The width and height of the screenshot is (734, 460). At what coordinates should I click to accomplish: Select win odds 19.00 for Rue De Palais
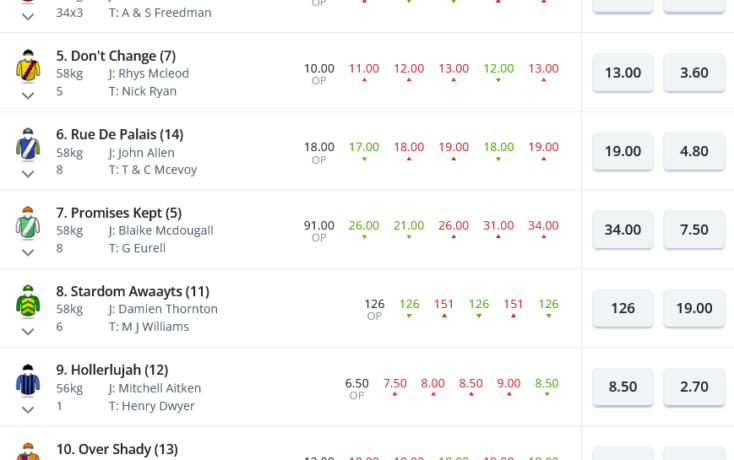623,151
